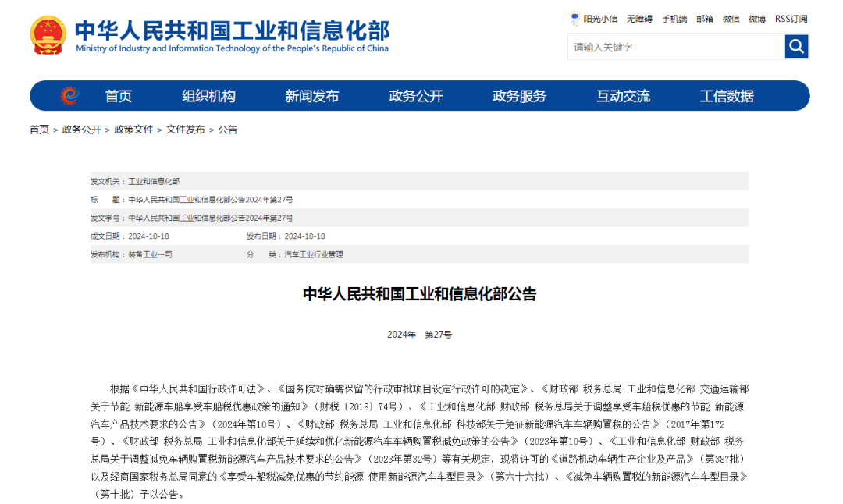The height and width of the screenshot is (504, 843).
Task: Click the 阳光小信 mascot icon
Action: (x=575, y=19)
